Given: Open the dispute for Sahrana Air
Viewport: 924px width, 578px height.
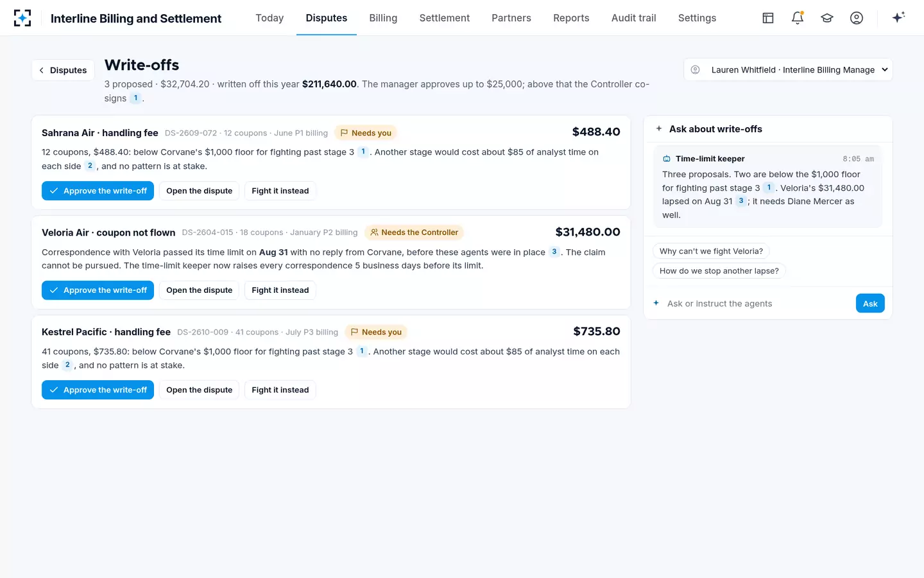Looking at the screenshot, I should coord(199,191).
